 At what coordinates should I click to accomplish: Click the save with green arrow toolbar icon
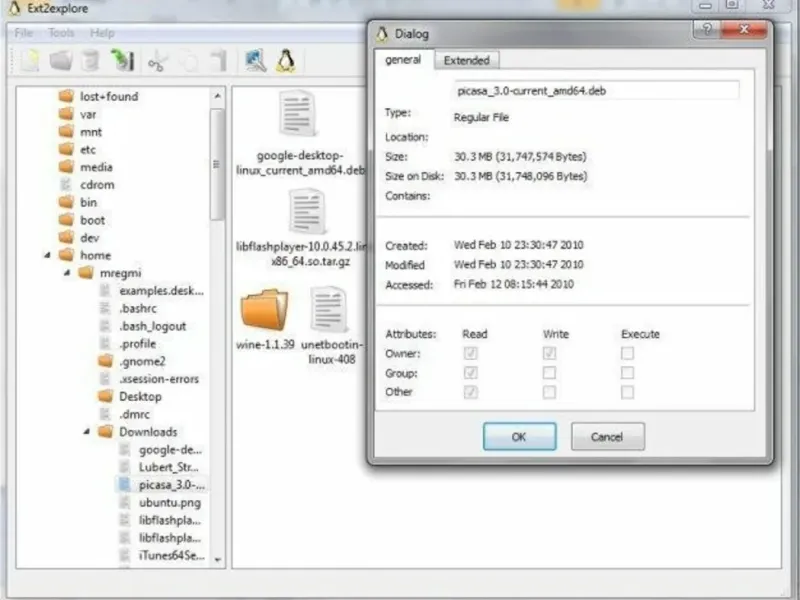click(122, 61)
